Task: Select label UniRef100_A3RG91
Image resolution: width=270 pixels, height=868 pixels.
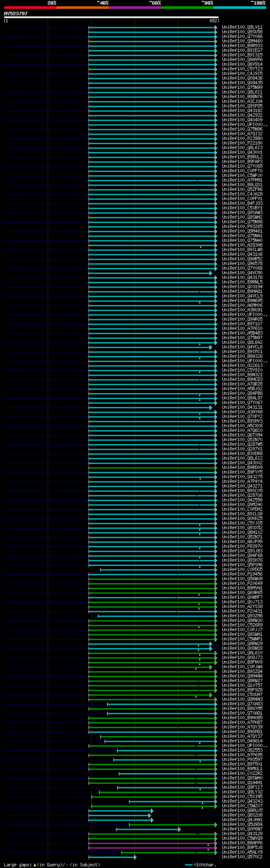Action: (242, 310)
